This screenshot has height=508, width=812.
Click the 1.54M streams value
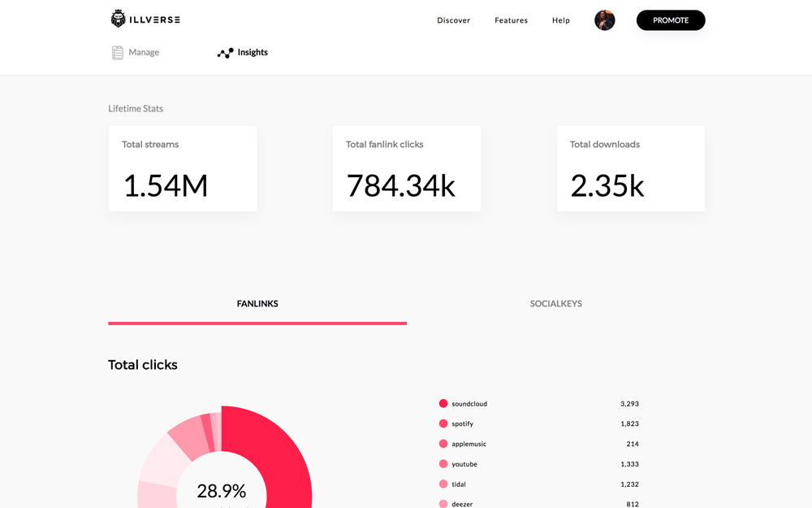point(166,185)
